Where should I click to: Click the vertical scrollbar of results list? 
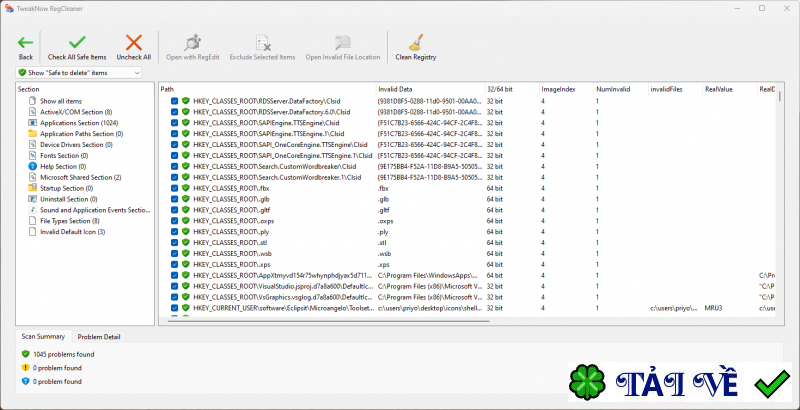779,98
